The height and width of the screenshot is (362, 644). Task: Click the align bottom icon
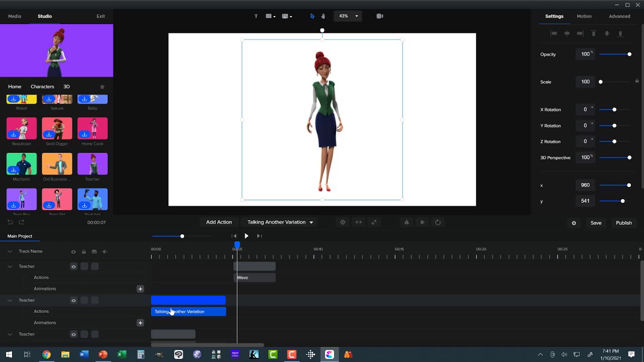point(620,33)
